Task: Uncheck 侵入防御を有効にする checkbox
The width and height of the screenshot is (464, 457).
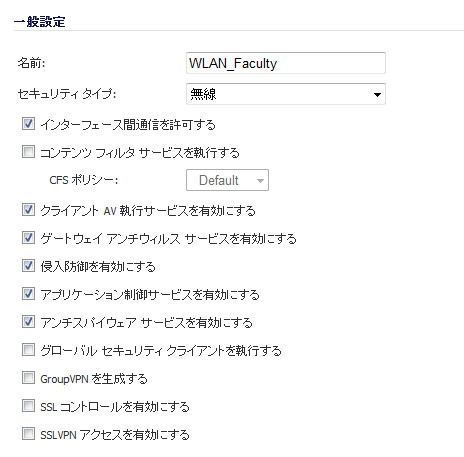Action: coord(28,266)
